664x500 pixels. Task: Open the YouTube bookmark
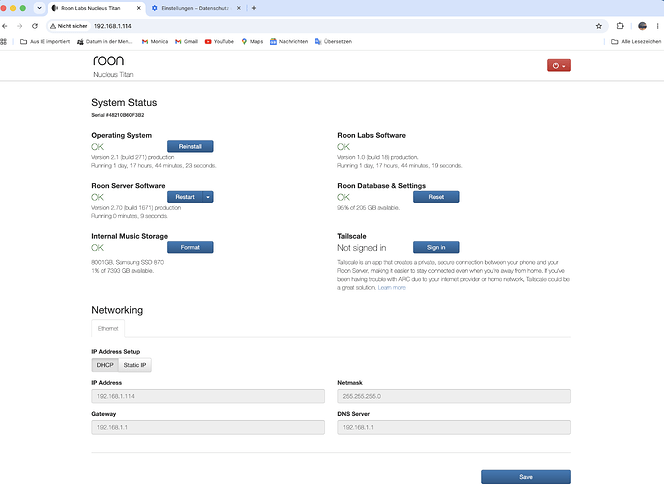[x=219, y=41]
